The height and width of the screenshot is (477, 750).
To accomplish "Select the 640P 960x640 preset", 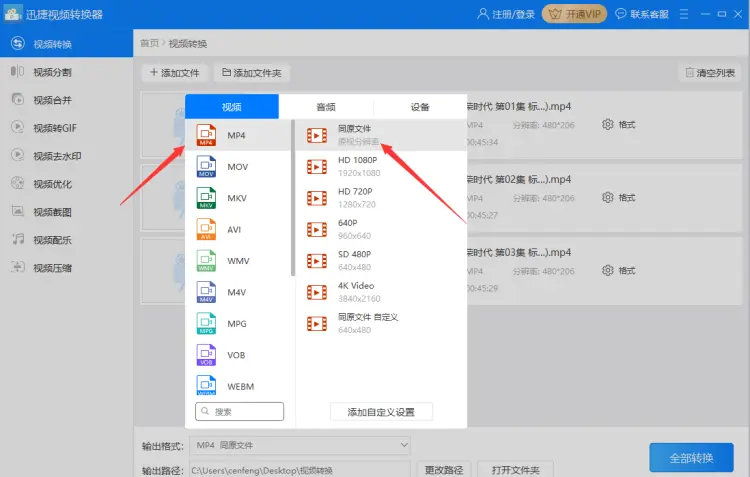I will pos(381,229).
